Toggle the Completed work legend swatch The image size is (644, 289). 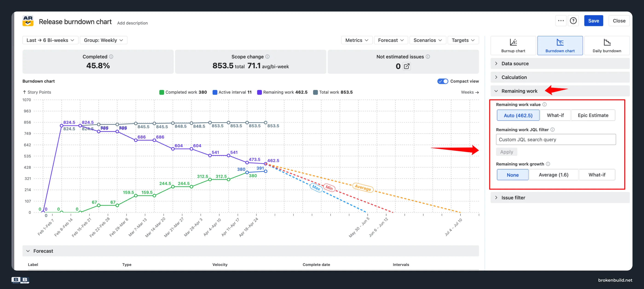point(162,92)
